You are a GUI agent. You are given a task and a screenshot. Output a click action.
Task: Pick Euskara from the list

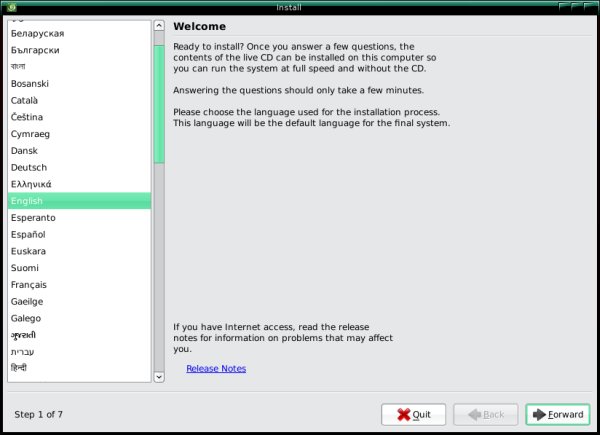coord(79,251)
